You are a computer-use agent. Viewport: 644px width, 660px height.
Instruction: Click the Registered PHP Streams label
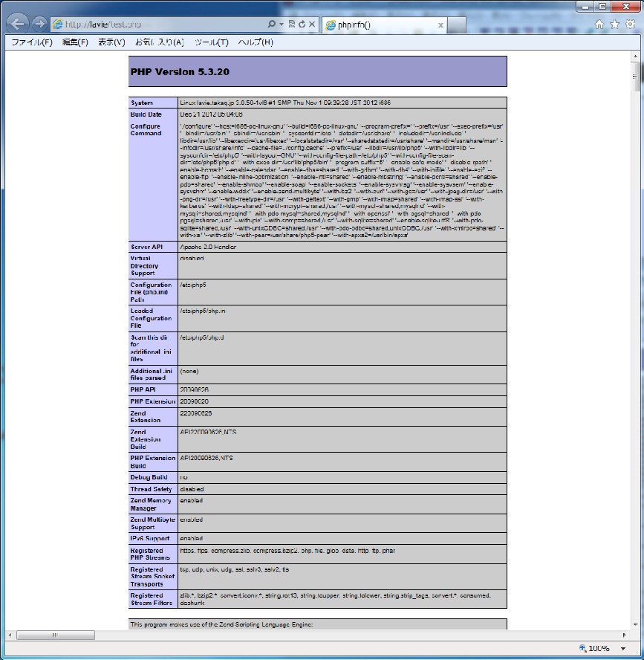coord(150,554)
